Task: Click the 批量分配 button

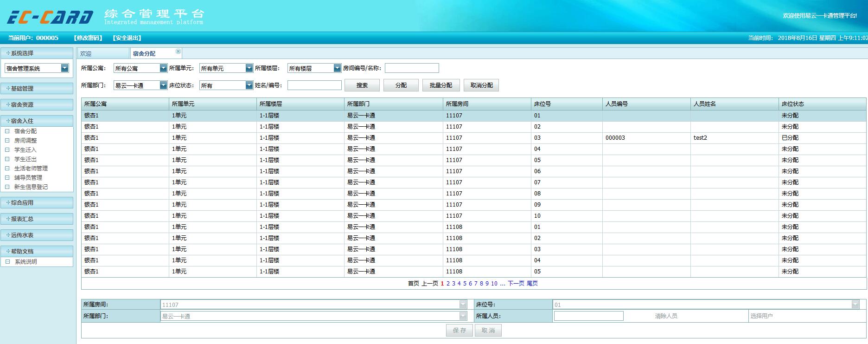Action: (441, 85)
